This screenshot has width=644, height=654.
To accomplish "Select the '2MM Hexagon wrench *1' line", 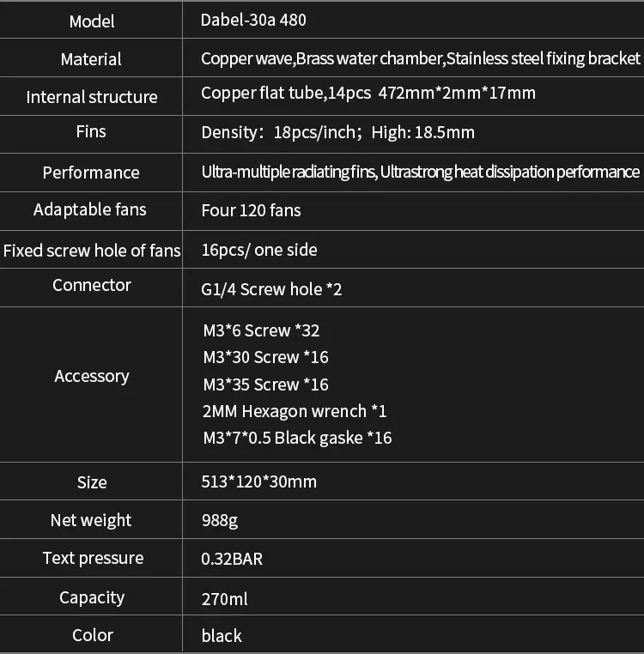I will [295, 411].
